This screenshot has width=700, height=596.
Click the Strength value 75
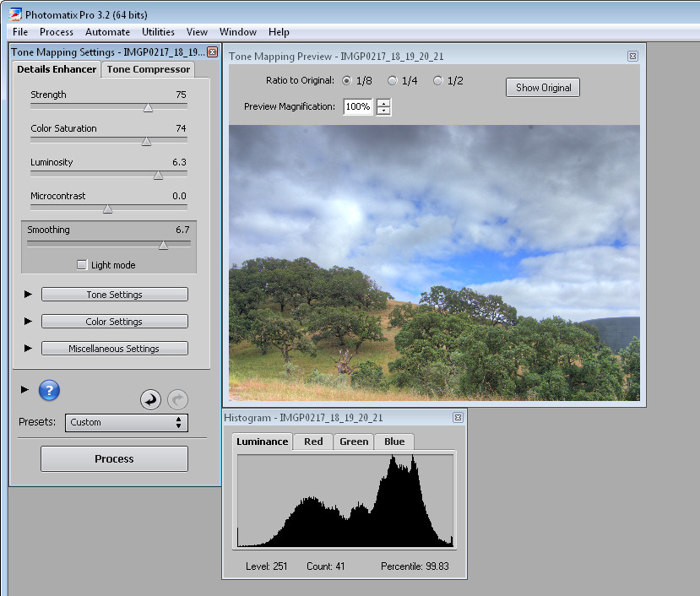pyautogui.click(x=181, y=95)
